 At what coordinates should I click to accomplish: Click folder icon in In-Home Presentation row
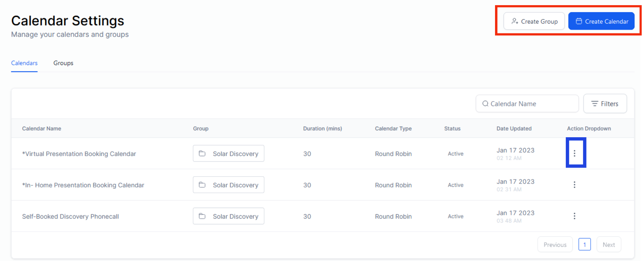(202, 185)
